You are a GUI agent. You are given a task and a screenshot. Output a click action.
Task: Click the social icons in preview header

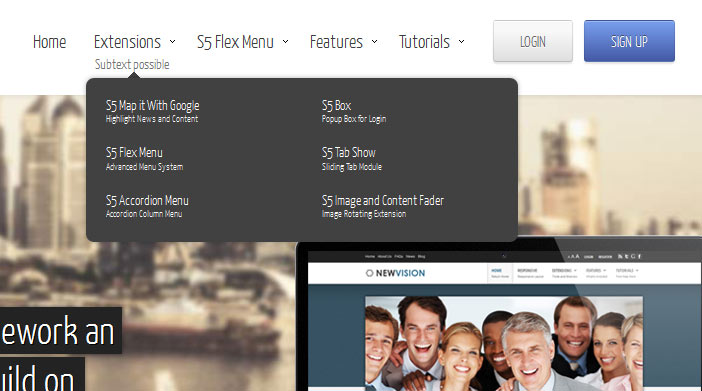629,257
